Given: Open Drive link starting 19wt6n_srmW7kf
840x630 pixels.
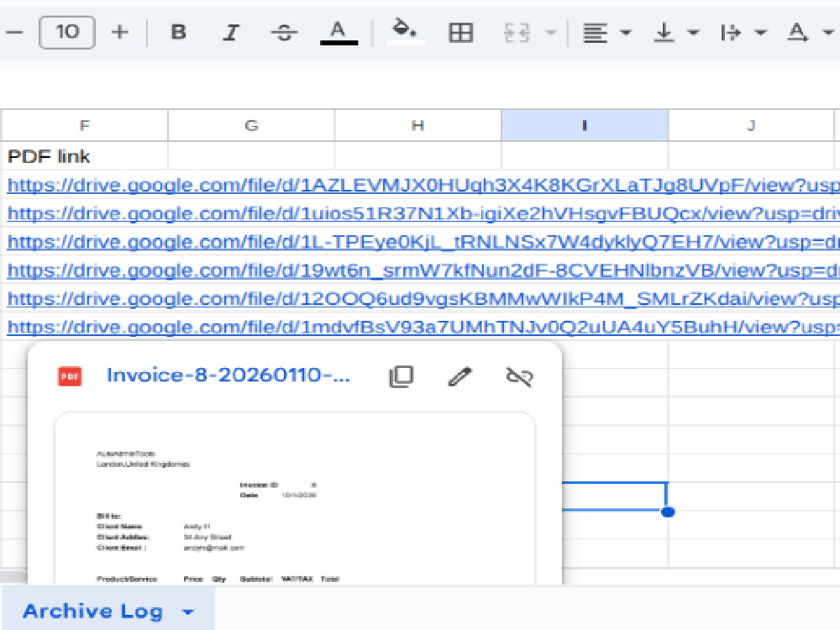Looking at the screenshot, I should (423, 270).
